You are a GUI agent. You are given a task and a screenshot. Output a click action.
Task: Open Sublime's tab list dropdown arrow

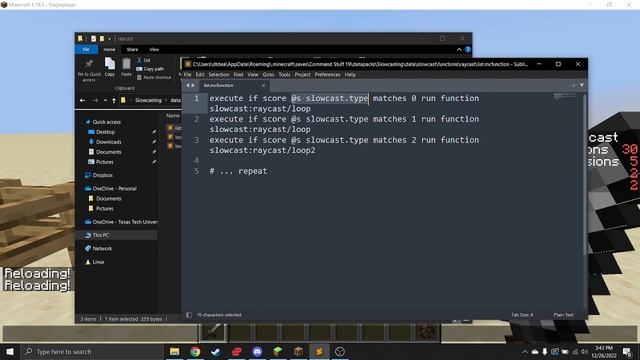tap(582, 85)
